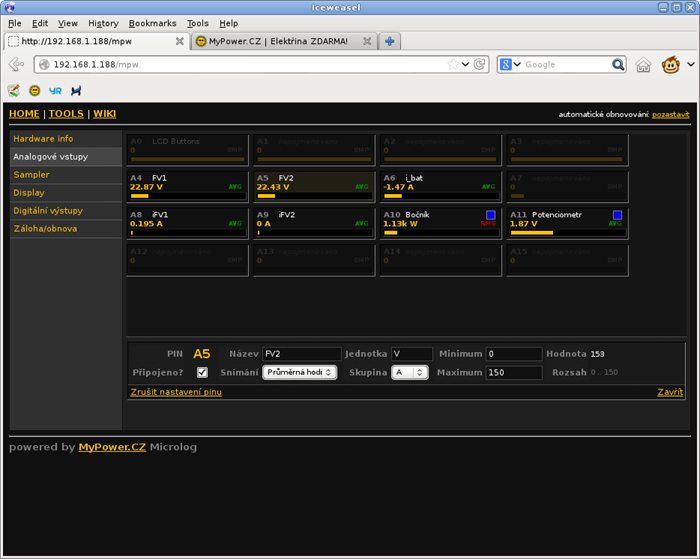Click the monkey face toolbar icon

(671, 64)
